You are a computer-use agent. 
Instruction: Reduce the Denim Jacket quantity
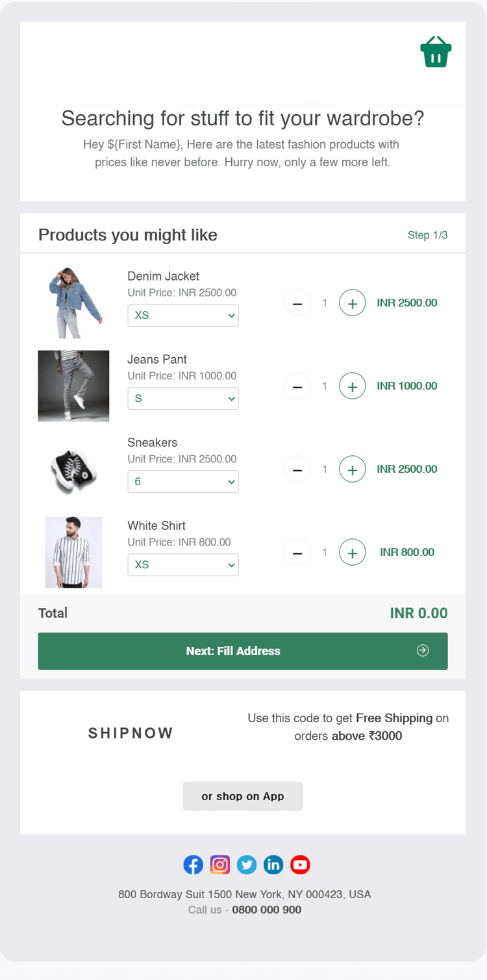pos(297,303)
